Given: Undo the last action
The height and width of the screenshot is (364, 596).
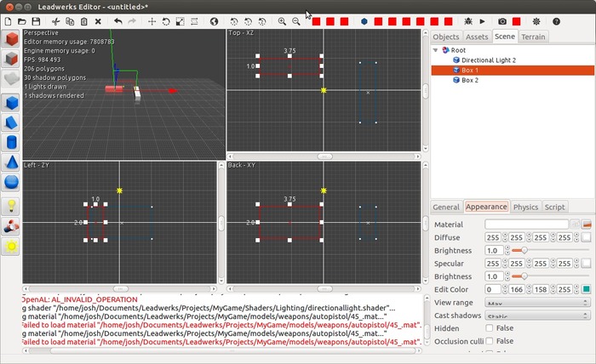Looking at the screenshot, I should click(118, 21).
